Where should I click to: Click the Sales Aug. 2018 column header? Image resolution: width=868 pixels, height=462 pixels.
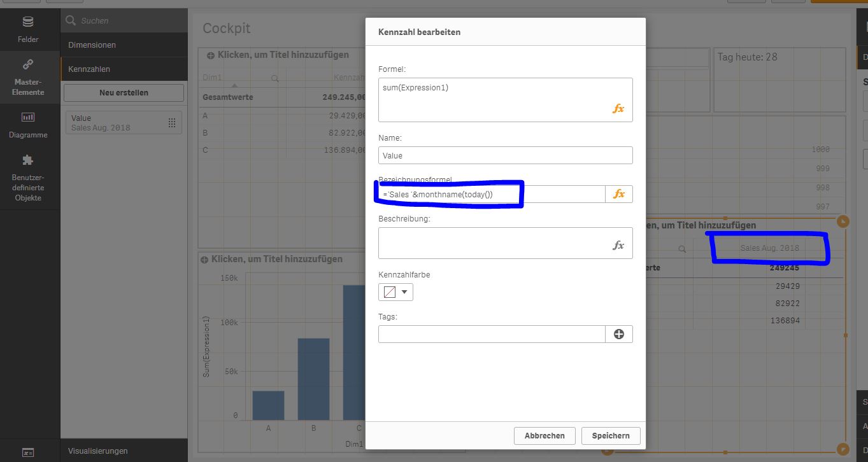point(769,248)
